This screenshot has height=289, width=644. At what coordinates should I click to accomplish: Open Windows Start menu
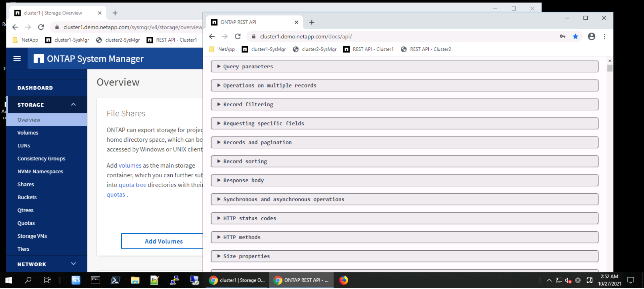point(9,280)
